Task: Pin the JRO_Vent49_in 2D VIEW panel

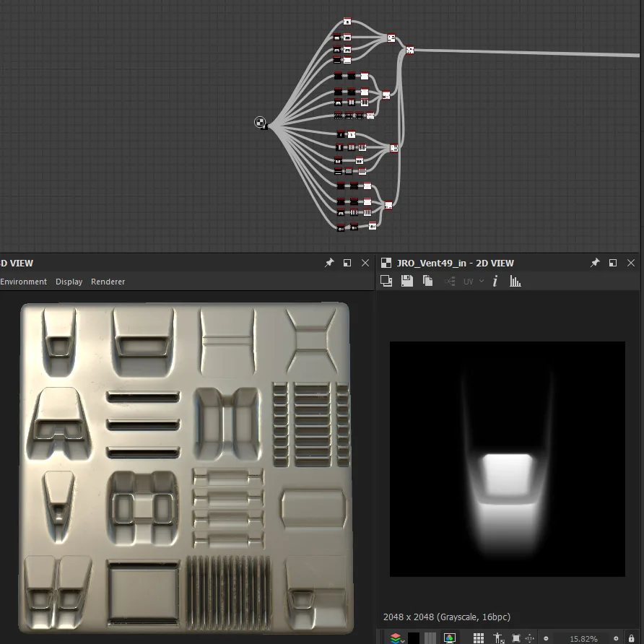Action: tap(595, 263)
